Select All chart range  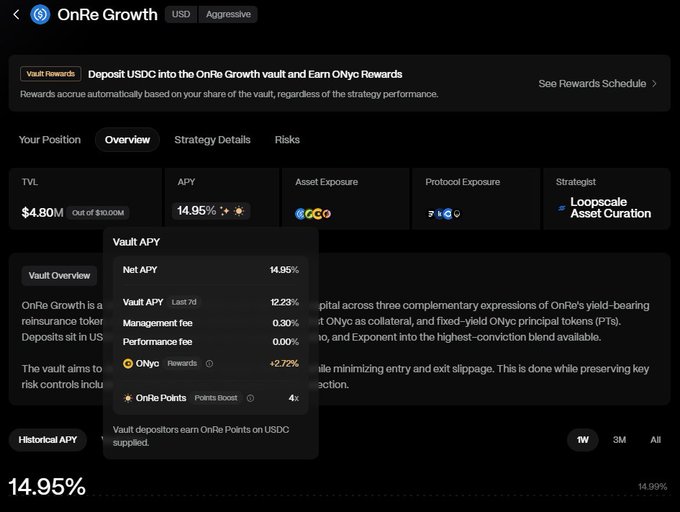[x=656, y=440]
